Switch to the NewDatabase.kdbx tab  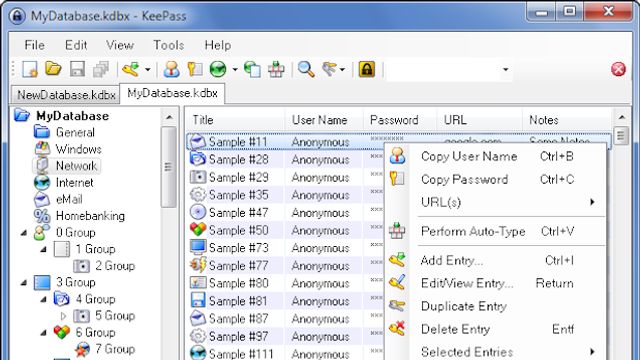coord(65,95)
